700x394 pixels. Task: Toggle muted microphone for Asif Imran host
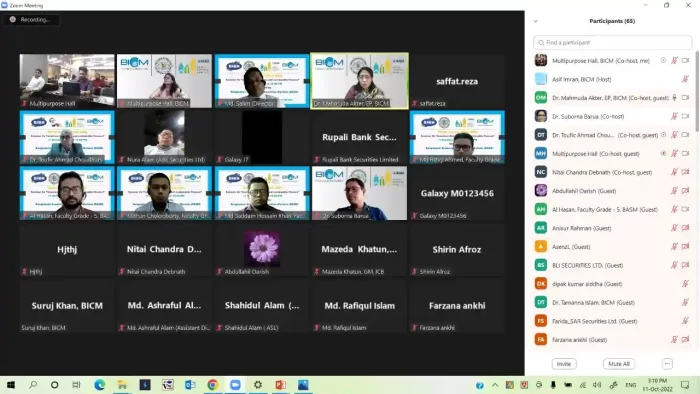click(685, 79)
